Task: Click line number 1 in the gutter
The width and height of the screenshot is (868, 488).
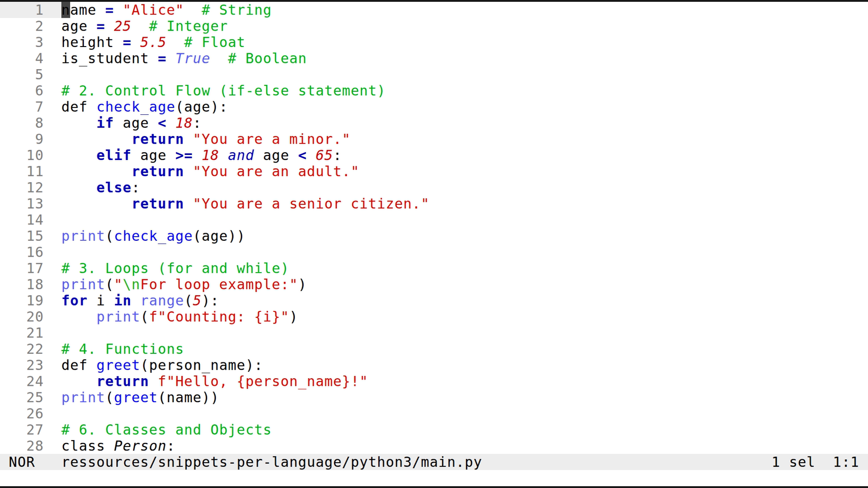Action: click(39, 10)
